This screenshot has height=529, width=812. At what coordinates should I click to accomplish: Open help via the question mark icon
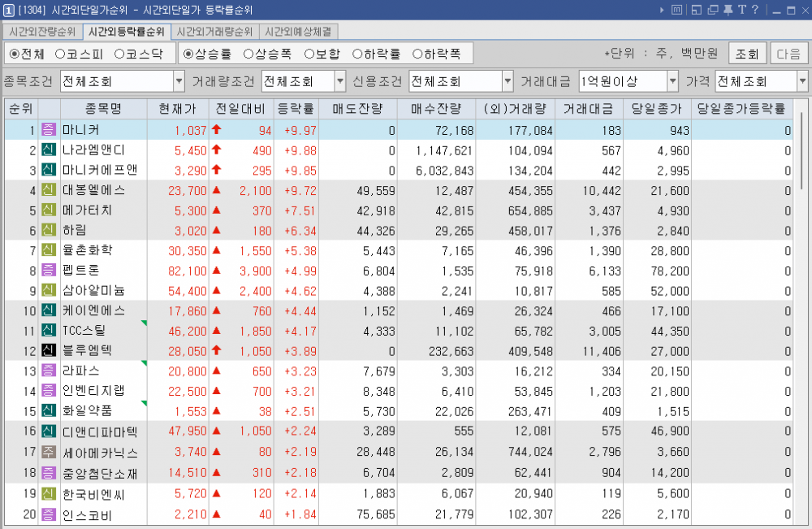click(x=754, y=10)
